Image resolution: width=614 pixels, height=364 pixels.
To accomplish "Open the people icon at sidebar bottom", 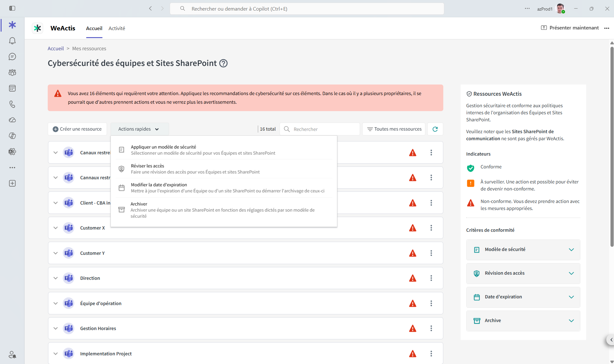I will click(12, 355).
